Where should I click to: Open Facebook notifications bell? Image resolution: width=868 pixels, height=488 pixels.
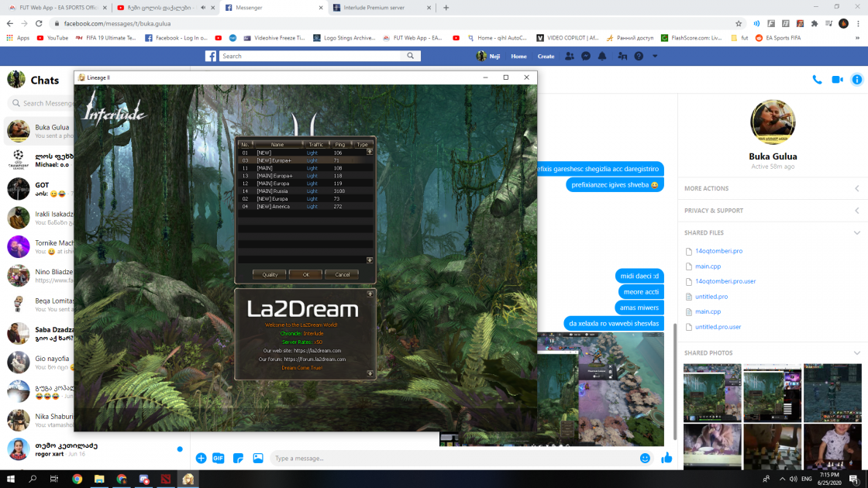coord(602,57)
